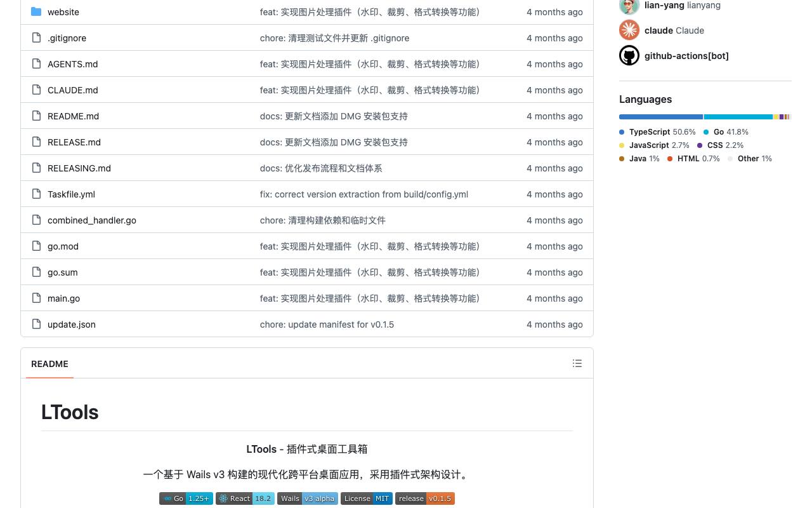Click the file icon beside CLAUDE.md
The image size is (812, 508).
click(x=36, y=90)
